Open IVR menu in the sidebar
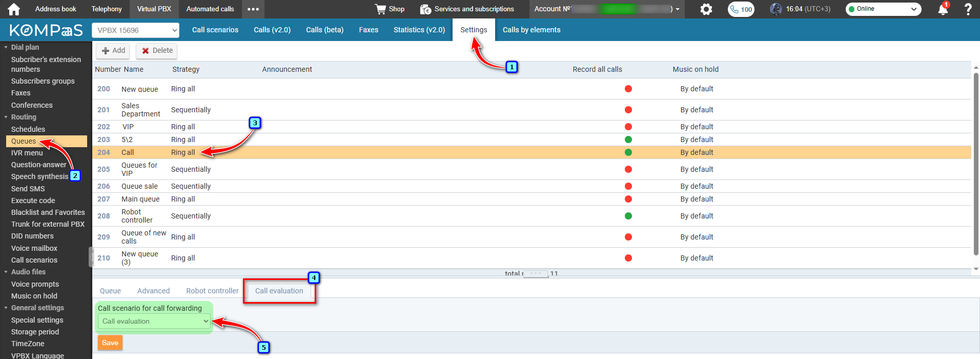Screen dimensions: 980x359 [x=27, y=153]
